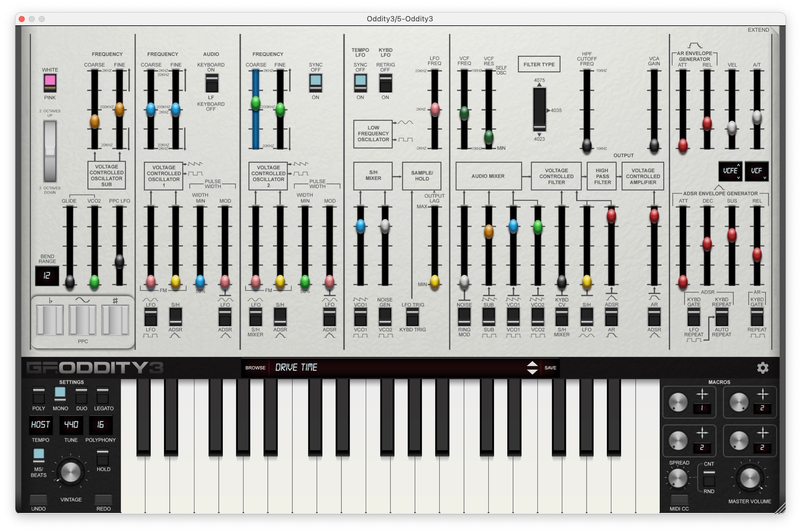Toggle the HOLD switch
This screenshot has width=801, height=532.
tap(103, 457)
